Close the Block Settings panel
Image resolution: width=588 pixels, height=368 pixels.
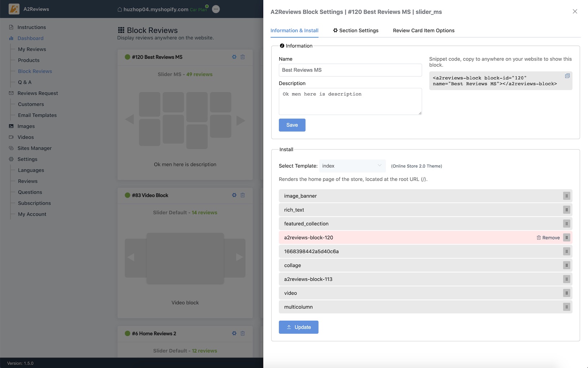pyautogui.click(x=575, y=12)
